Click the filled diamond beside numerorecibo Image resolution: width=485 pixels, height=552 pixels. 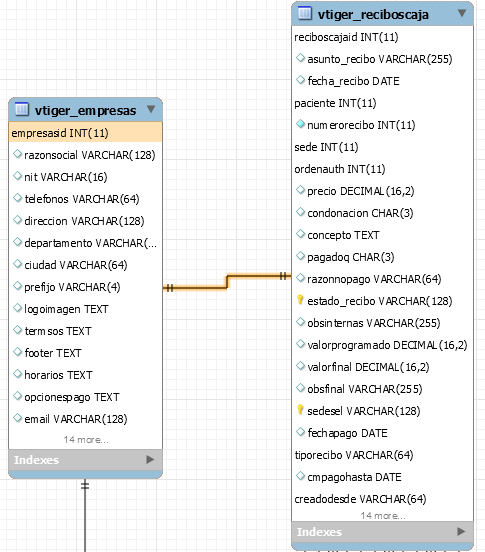(x=300, y=124)
